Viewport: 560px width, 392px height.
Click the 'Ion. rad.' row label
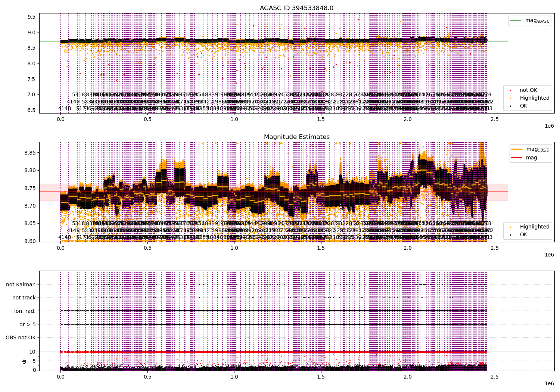coord(25,311)
